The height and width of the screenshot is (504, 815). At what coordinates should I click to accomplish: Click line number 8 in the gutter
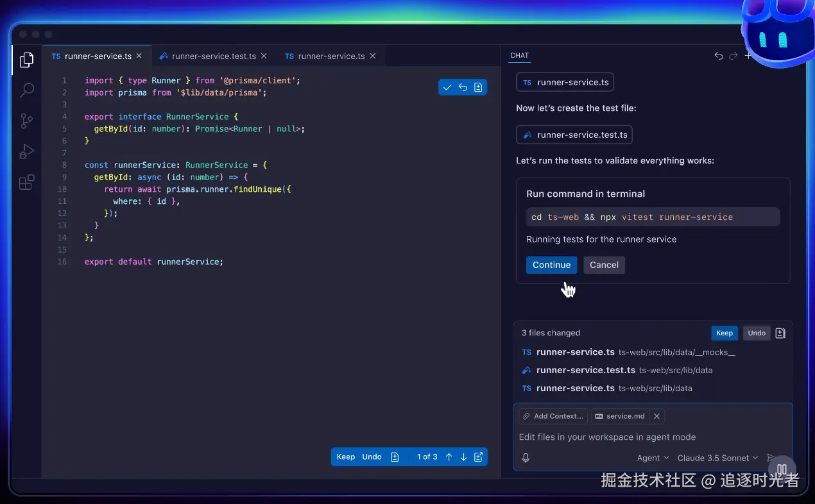pyautogui.click(x=64, y=165)
